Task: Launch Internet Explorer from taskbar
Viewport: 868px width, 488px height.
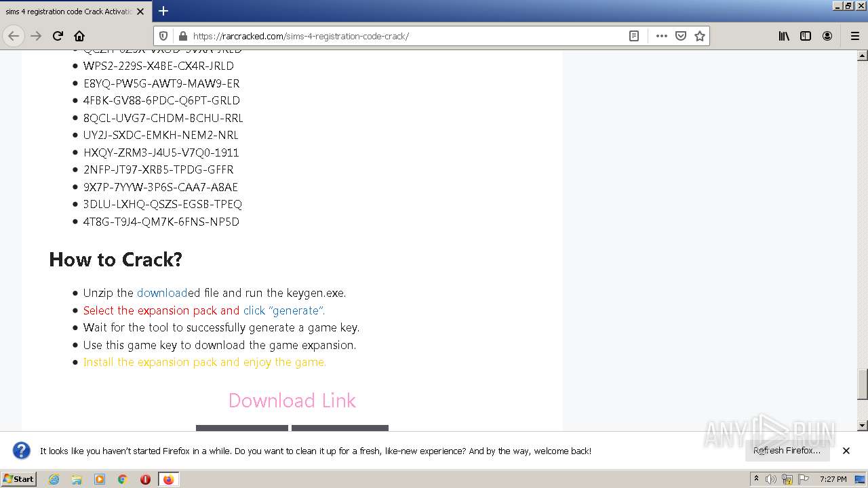Action: tap(54, 479)
